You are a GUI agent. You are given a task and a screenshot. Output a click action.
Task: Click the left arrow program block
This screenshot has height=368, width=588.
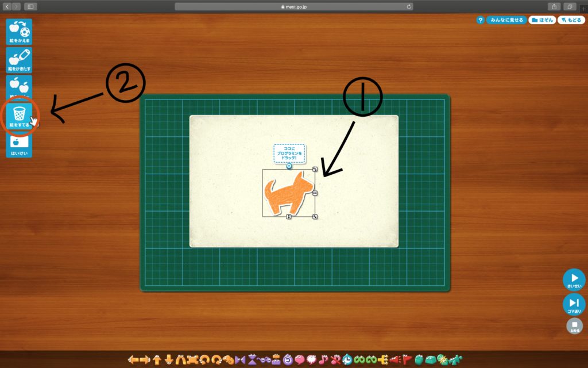coord(132,360)
